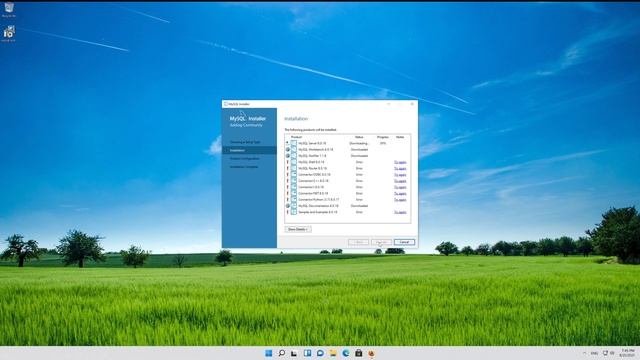Go to the Installation Complete step
Viewport: 640px width, 360px height.
(x=244, y=167)
